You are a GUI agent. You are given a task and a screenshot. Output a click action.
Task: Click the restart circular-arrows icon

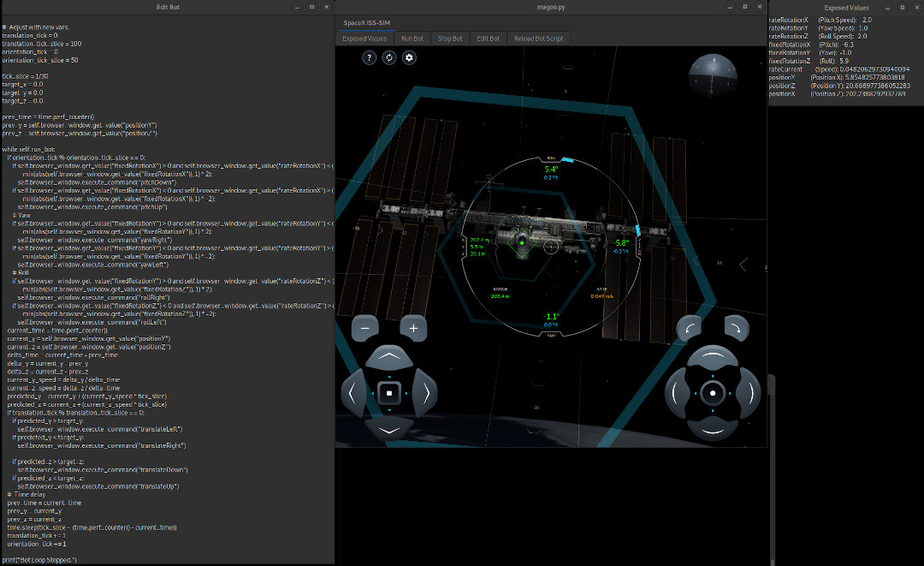[x=389, y=57]
